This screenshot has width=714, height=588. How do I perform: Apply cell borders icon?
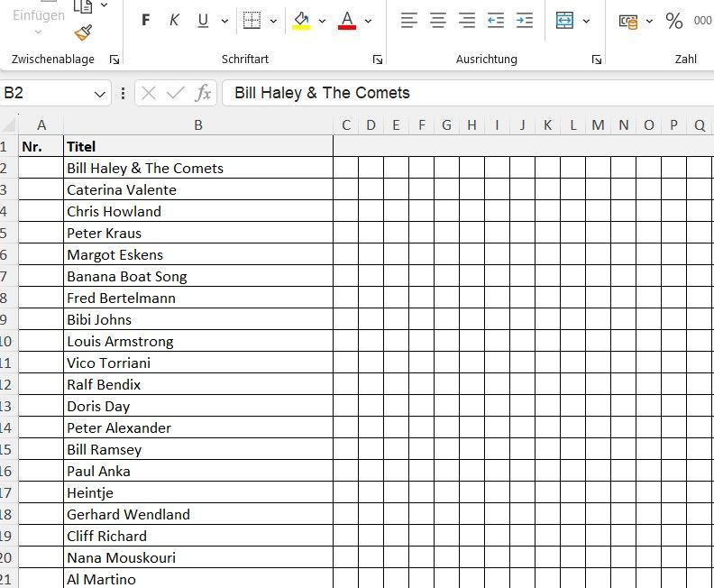coord(252,21)
